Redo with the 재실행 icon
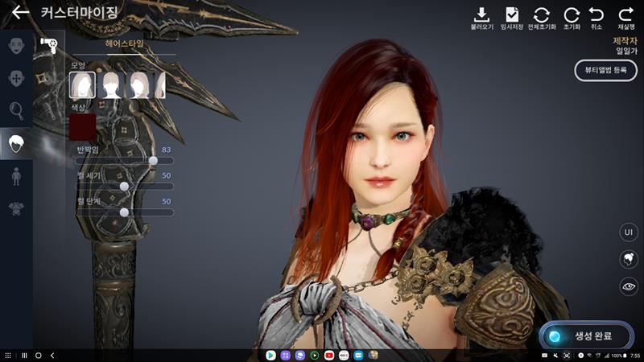 tap(626, 19)
